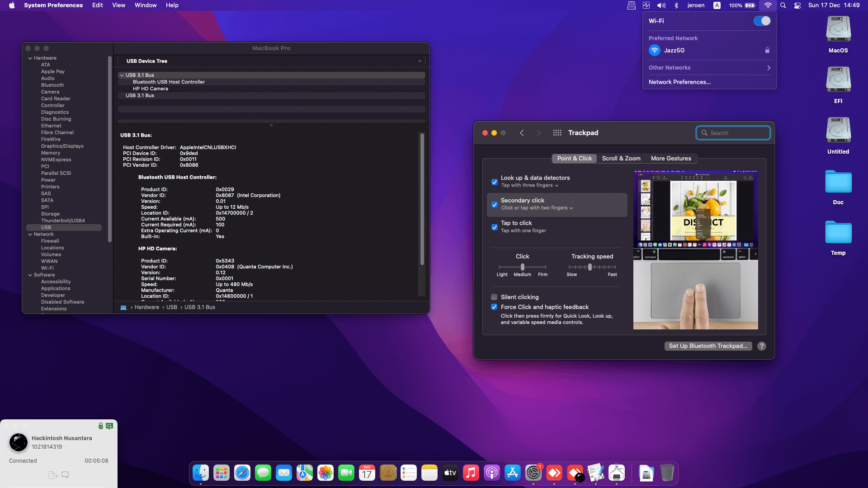Uncheck Tap to click
Viewport: 868px width, 488px height.
click(x=495, y=227)
